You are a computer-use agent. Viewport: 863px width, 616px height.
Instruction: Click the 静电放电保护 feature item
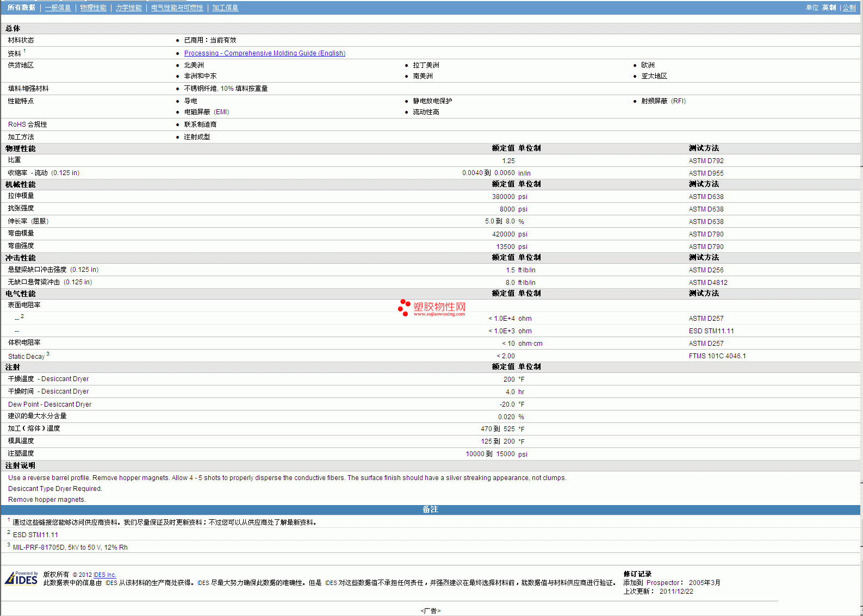tap(432, 101)
